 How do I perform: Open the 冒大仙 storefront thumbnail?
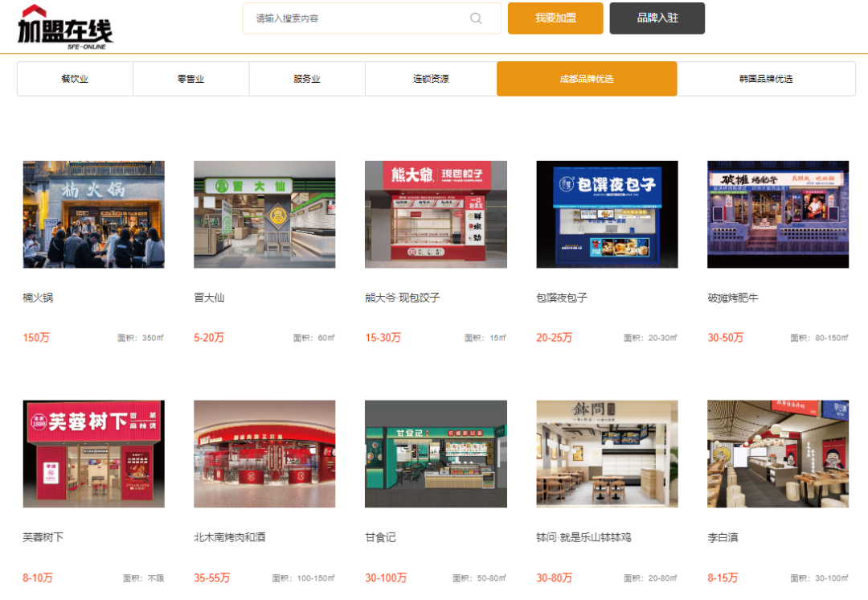[264, 215]
